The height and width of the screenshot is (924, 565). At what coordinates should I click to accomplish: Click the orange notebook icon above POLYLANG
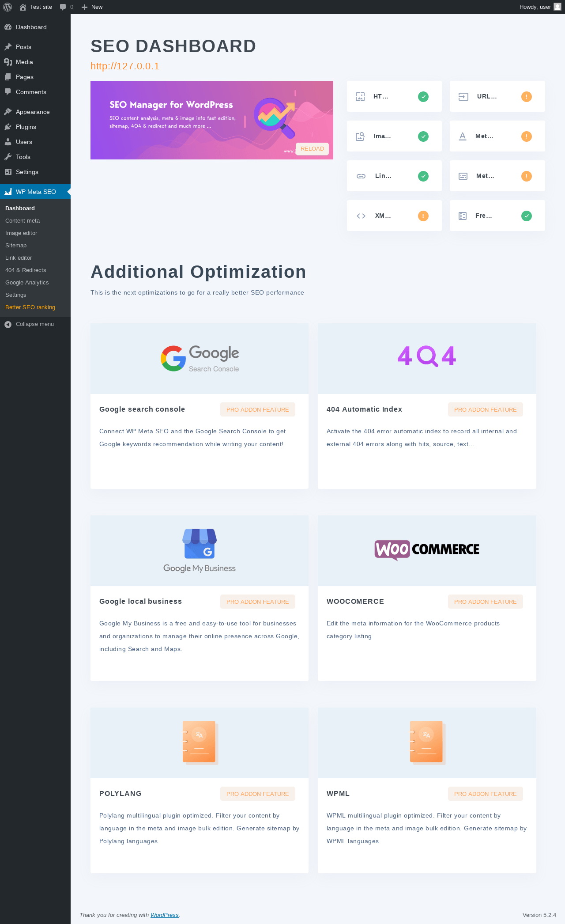click(200, 743)
